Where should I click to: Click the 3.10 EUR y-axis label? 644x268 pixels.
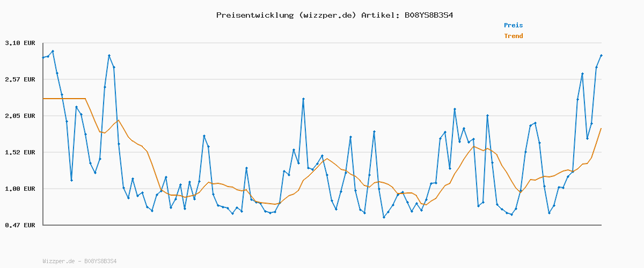point(20,43)
